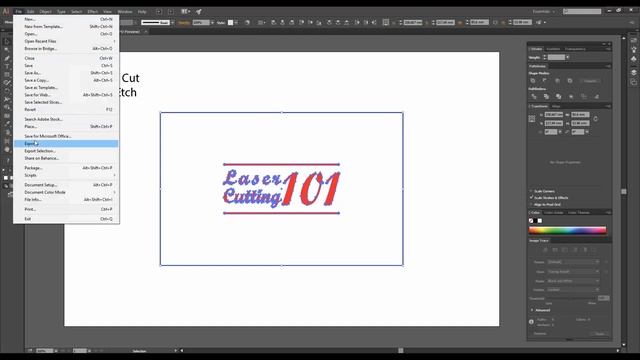
Task: Open the Image Trace Preset dropdown
Action: pyautogui.click(x=573, y=262)
